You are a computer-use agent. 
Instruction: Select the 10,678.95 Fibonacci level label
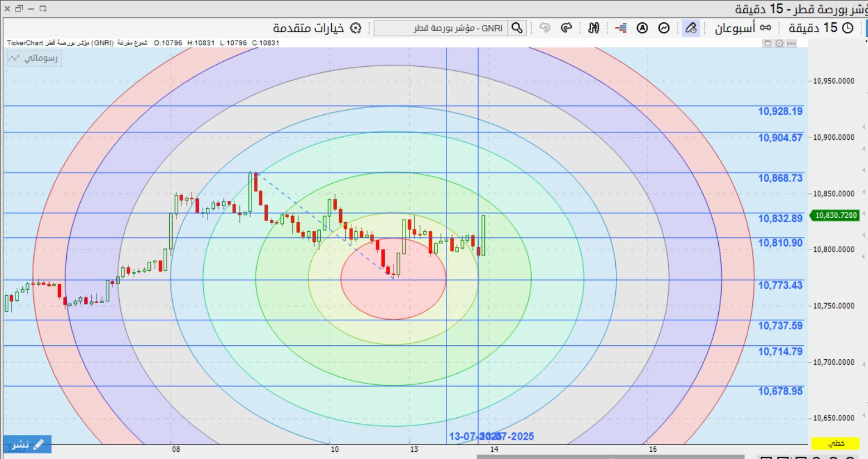780,391
